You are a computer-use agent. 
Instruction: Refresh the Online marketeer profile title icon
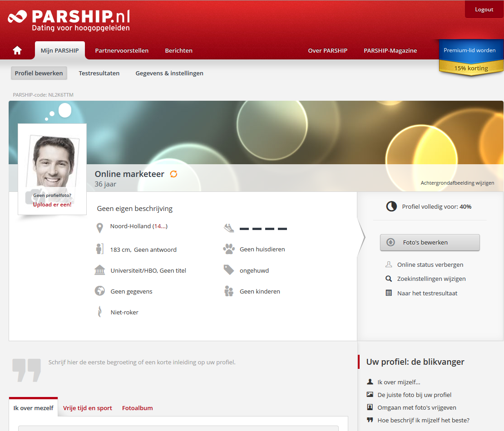pos(173,174)
